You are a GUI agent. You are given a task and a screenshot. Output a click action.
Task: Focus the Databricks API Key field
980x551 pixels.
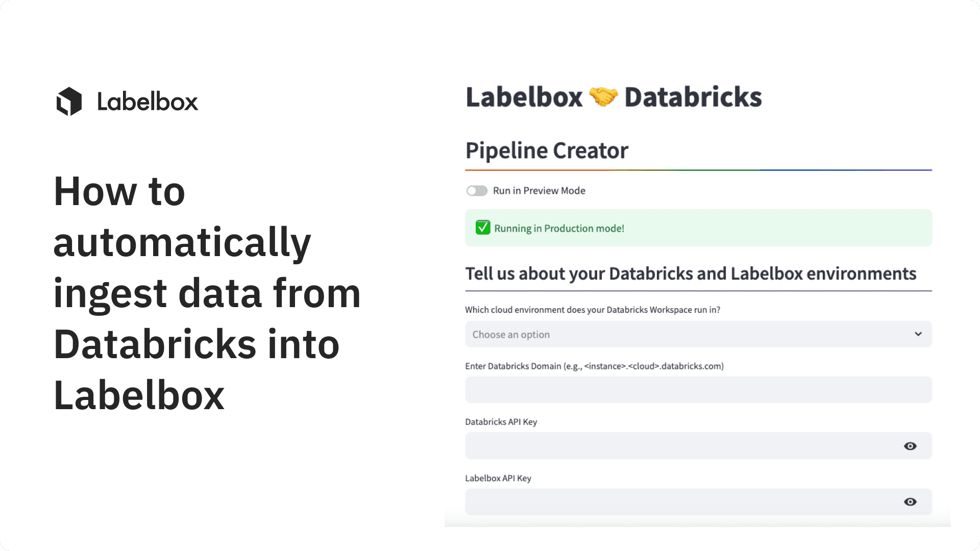coord(679,446)
